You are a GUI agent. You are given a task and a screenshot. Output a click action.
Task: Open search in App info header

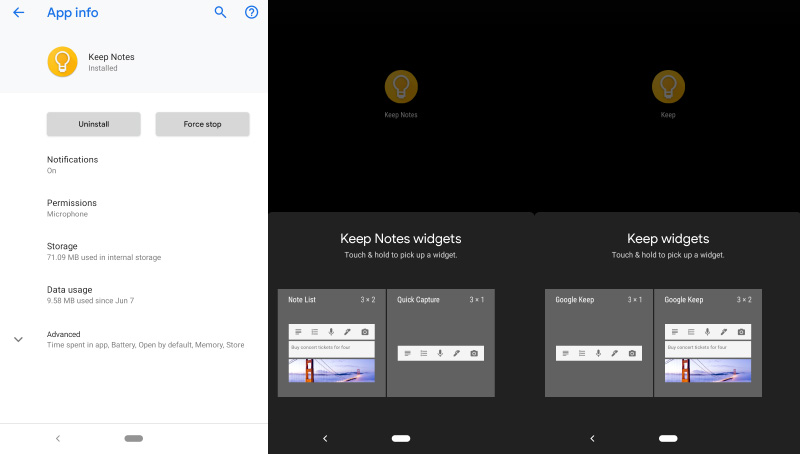pyautogui.click(x=220, y=12)
